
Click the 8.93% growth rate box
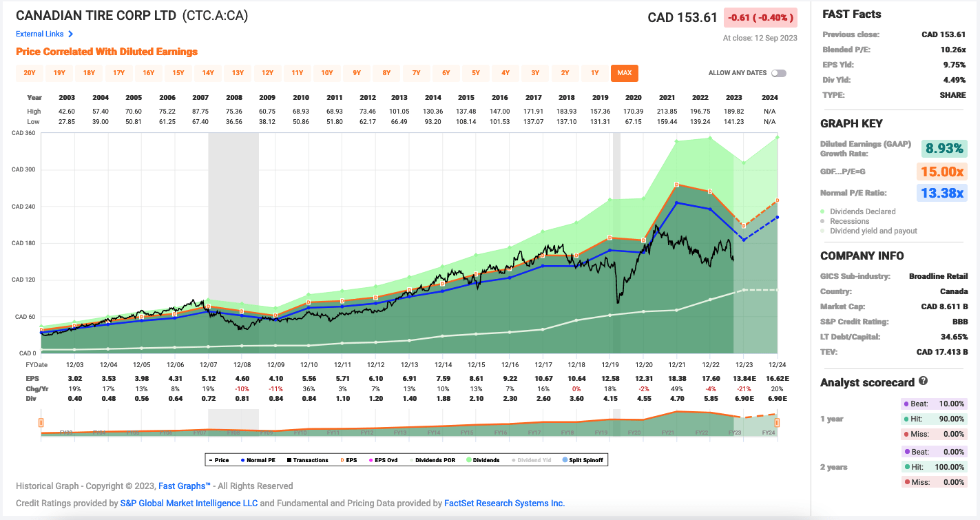[x=943, y=148]
